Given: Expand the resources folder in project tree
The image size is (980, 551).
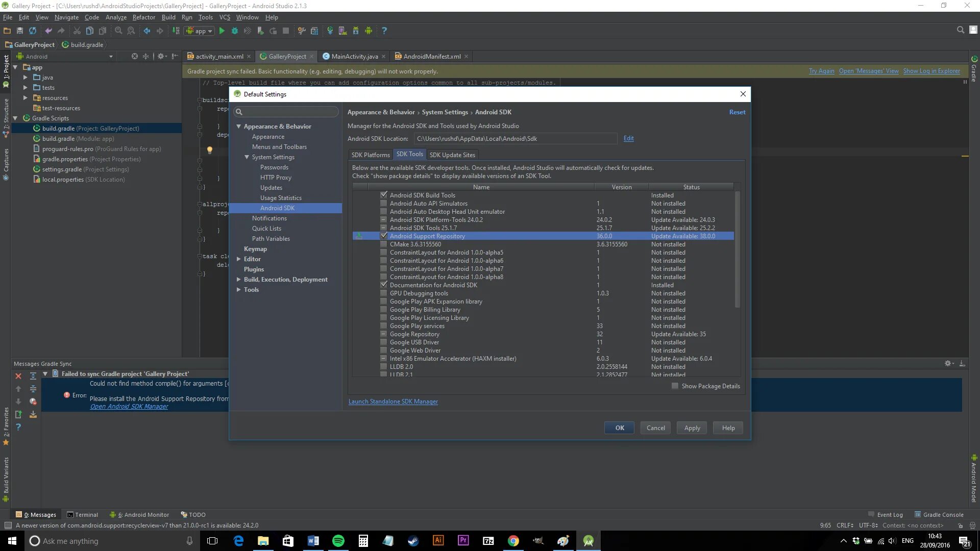Looking at the screenshot, I should coord(25,98).
